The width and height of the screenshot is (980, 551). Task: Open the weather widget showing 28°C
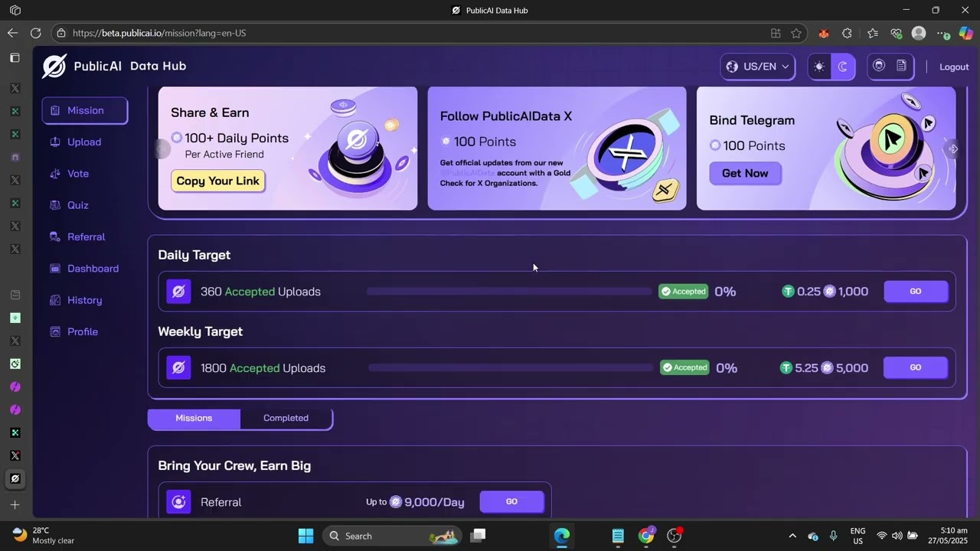pyautogui.click(x=44, y=536)
